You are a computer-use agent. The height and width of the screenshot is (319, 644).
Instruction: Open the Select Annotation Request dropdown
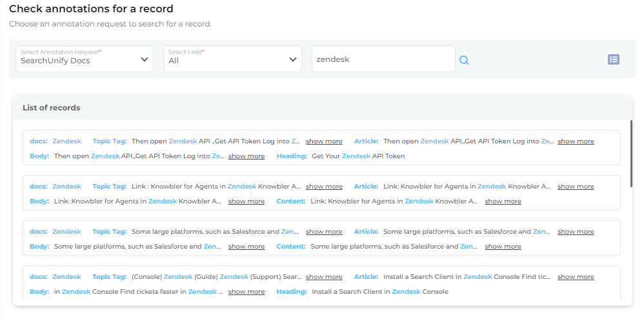85,59
